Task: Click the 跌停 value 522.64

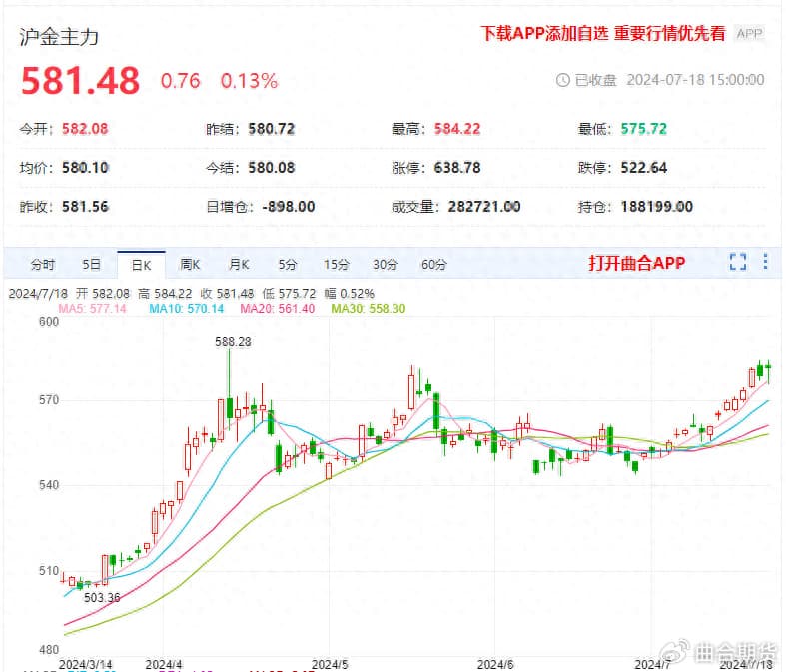Action: (x=643, y=168)
